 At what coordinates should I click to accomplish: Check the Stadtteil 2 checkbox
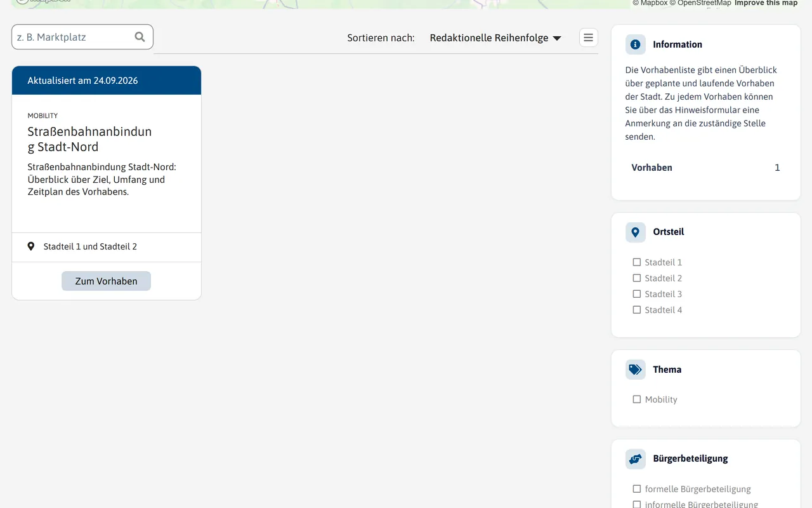coord(636,278)
